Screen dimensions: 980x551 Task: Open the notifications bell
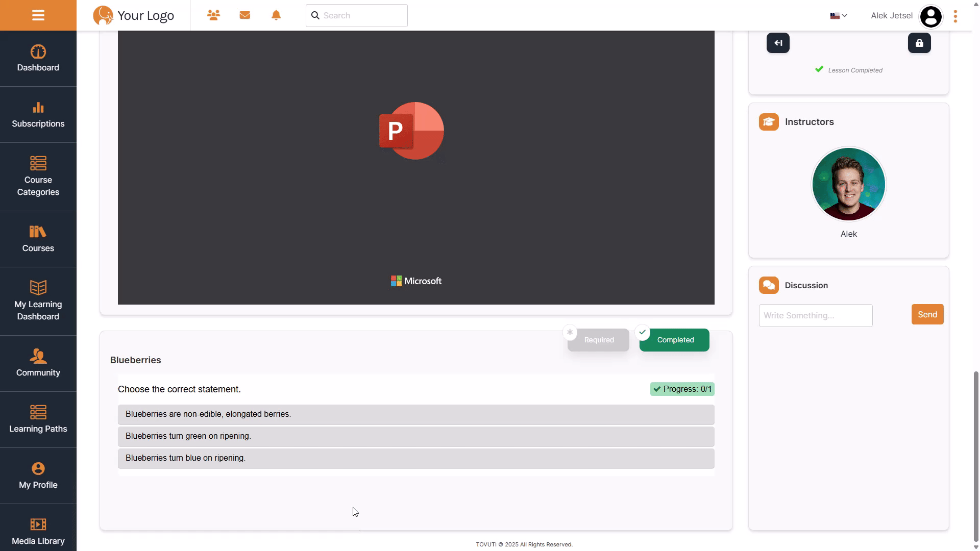(276, 15)
